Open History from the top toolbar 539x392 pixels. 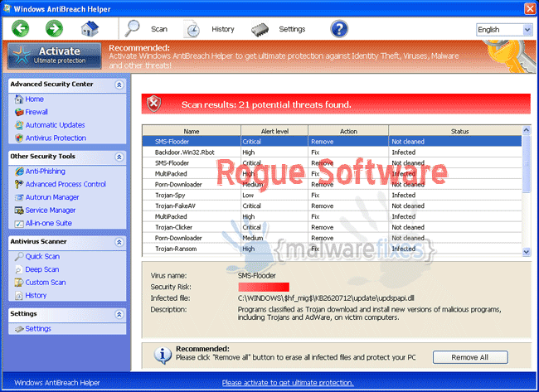coord(223,29)
